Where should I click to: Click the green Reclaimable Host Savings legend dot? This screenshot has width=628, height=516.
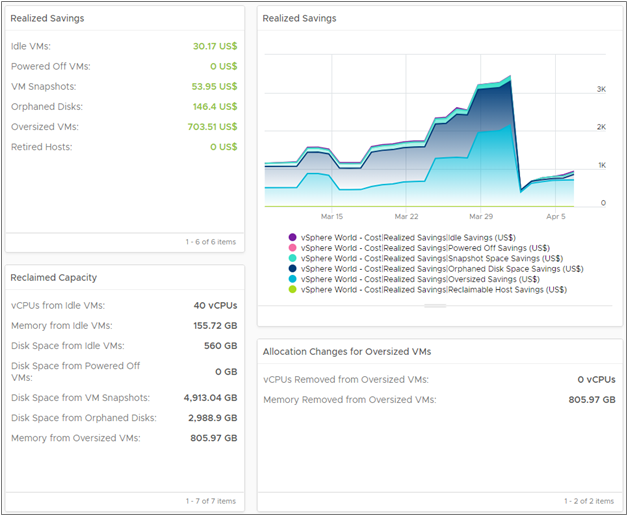click(x=292, y=290)
